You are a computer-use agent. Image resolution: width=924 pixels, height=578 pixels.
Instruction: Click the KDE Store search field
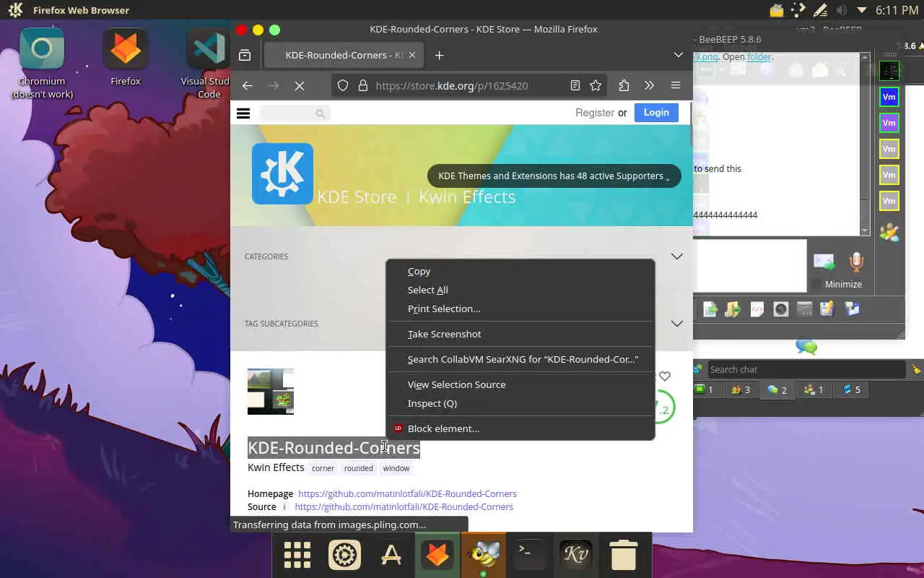tap(295, 113)
